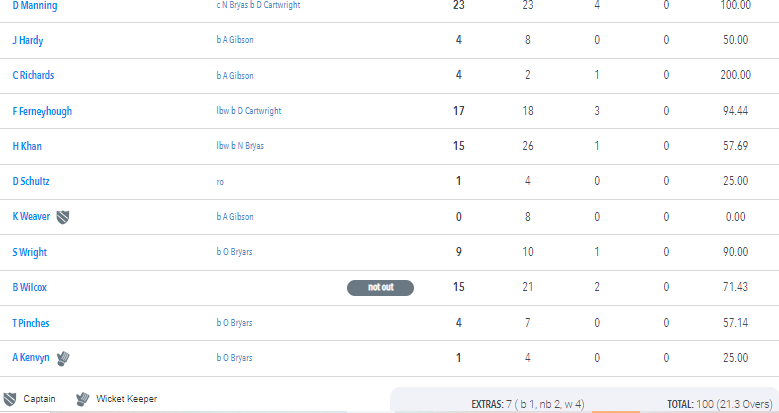Open F Ferneyhough player profile
Viewport: 779px width, 413px height.
tap(42, 111)
